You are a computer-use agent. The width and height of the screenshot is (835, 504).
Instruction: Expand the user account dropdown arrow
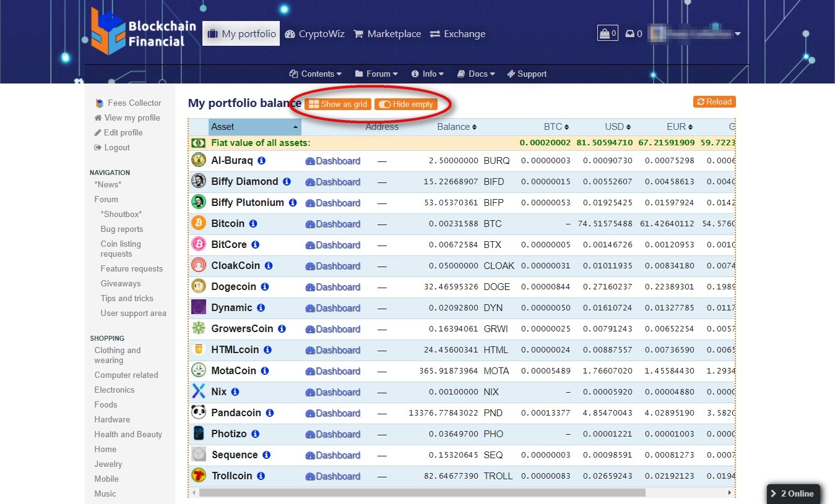coord(737,34)
